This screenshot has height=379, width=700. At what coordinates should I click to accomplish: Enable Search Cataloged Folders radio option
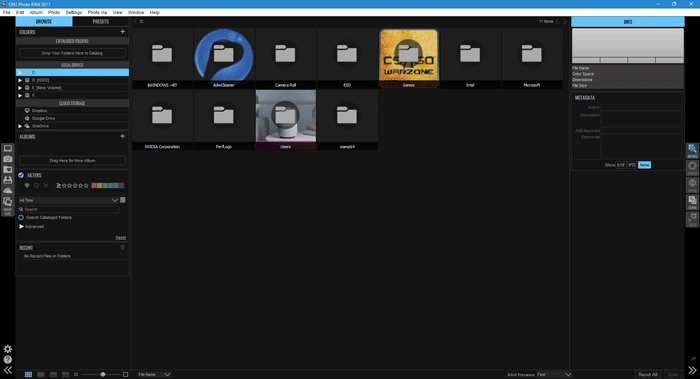tap(21, 217)
